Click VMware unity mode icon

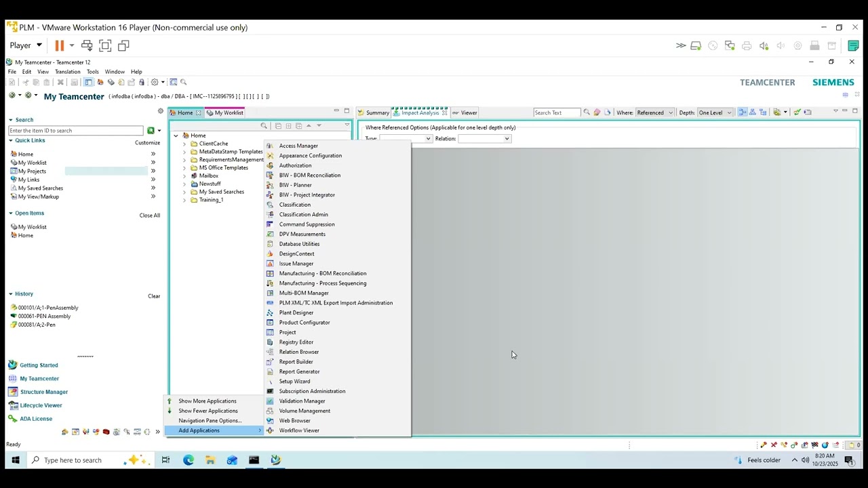coord(123,45)
